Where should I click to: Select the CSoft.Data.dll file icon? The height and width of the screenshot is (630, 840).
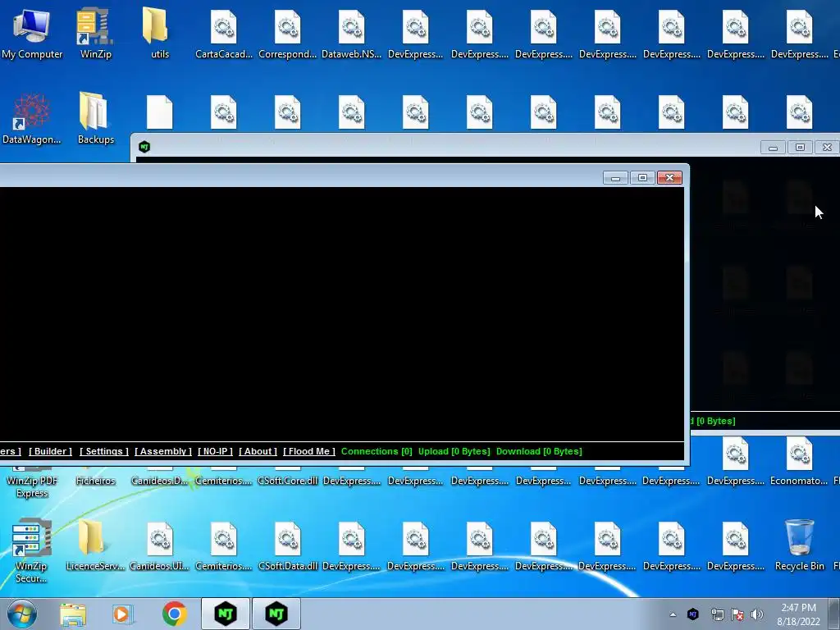click(288, 546)
